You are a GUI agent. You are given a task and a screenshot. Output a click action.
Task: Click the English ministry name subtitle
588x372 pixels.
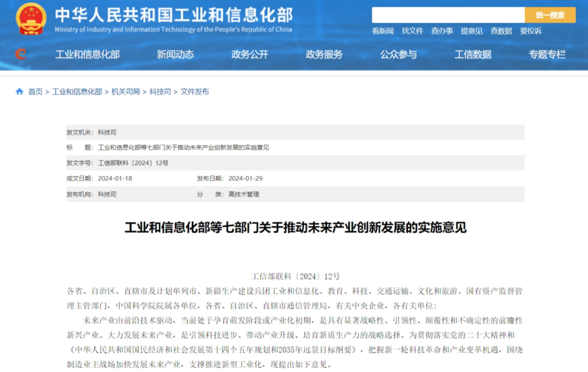click(x=173, y=29)
